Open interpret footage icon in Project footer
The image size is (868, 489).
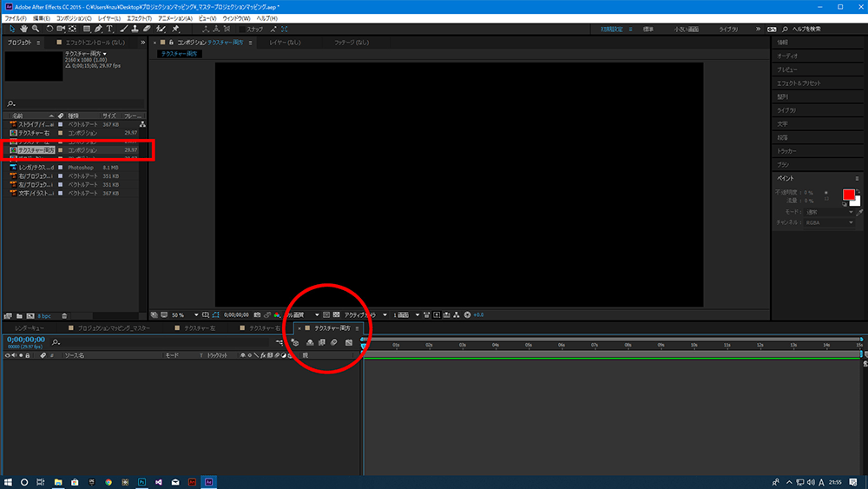pos(8,315)
